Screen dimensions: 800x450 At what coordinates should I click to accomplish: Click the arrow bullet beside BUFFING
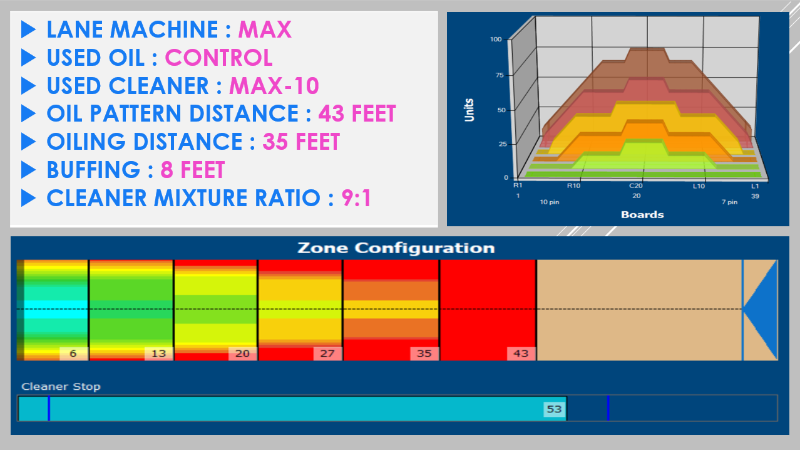[x=29, y=170]
